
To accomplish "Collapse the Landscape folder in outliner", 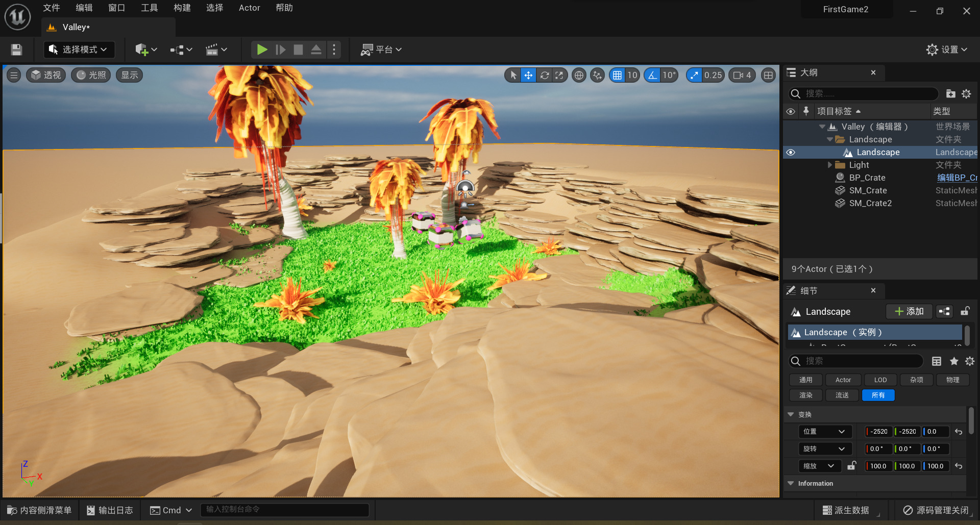I will tap(830, 139).
